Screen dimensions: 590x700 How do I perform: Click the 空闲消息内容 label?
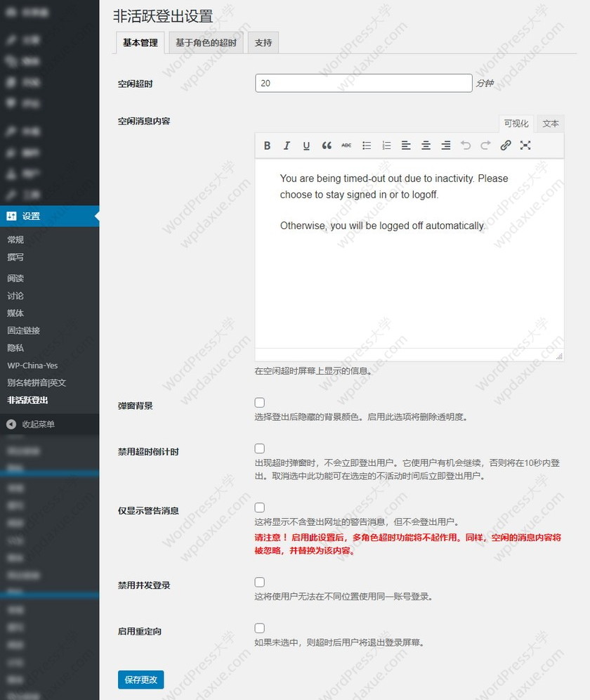(x=144, y=121)
